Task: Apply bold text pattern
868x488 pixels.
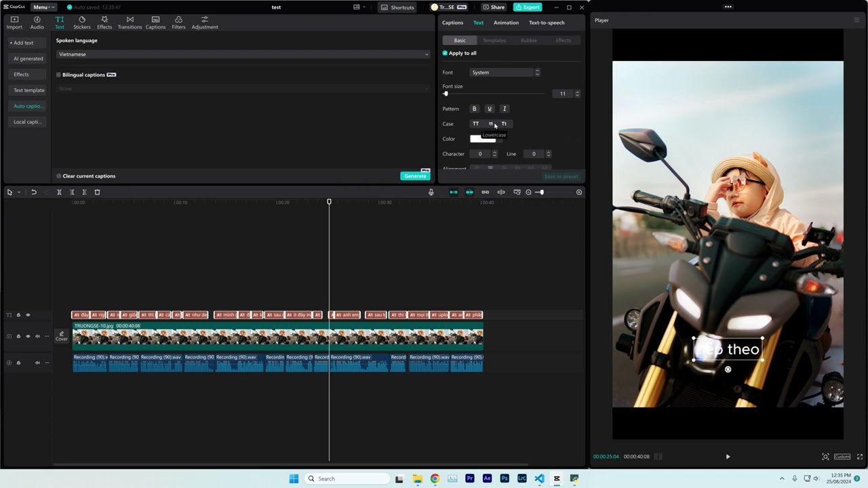Action: click(475, 109)
